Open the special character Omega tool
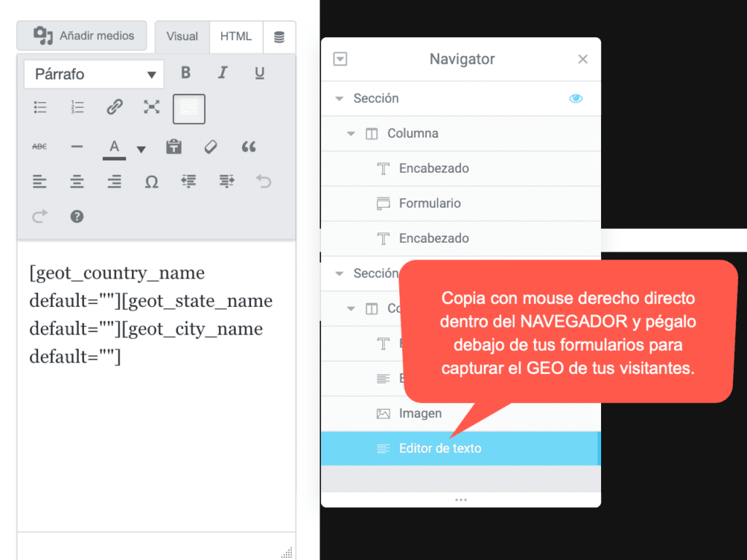This screenshot has width=747, height=560. [151, 182]
